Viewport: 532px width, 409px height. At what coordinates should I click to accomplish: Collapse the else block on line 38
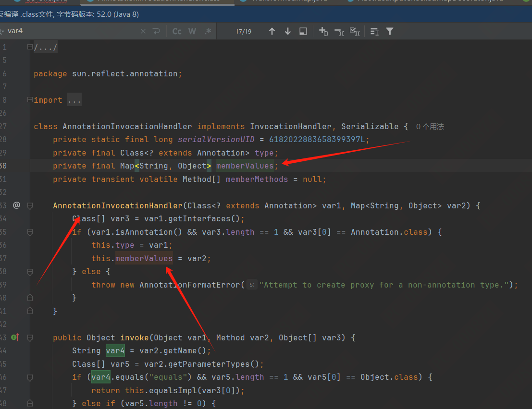(x=30, y=271)
